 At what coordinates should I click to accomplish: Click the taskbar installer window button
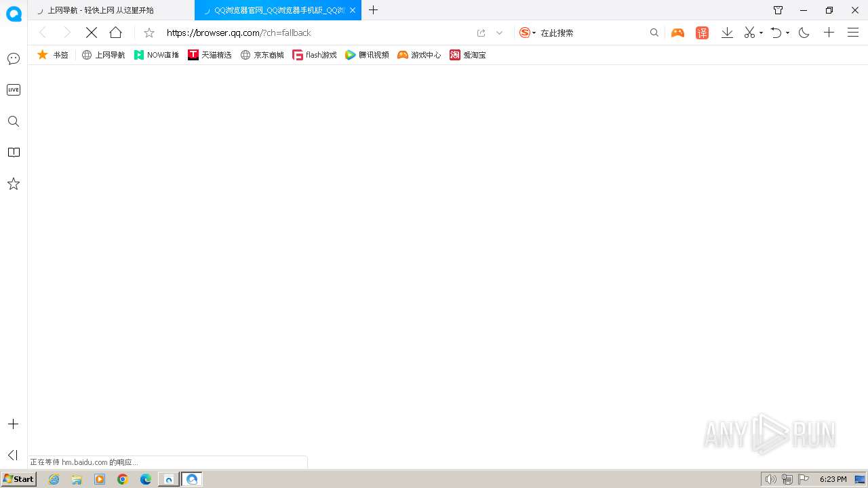169,479
